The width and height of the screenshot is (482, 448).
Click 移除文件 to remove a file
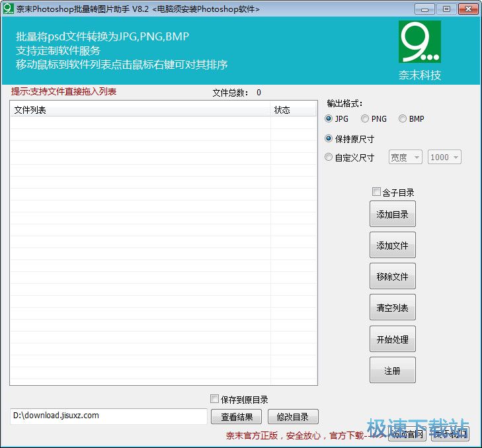click(x=392, y=276)
